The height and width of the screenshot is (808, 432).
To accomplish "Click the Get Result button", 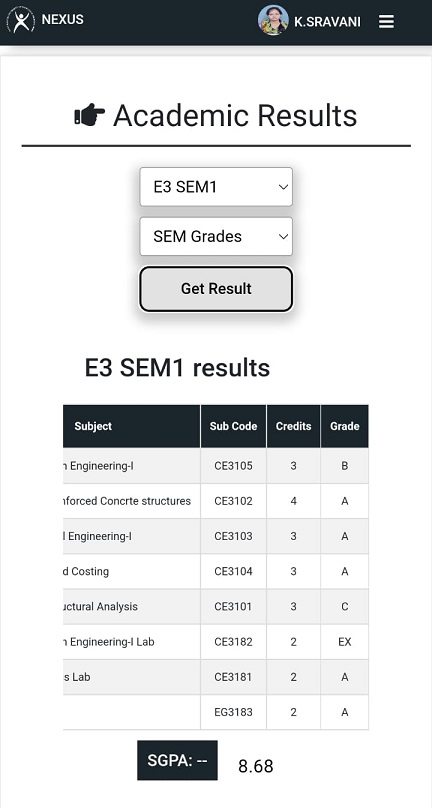I will 216,289.
